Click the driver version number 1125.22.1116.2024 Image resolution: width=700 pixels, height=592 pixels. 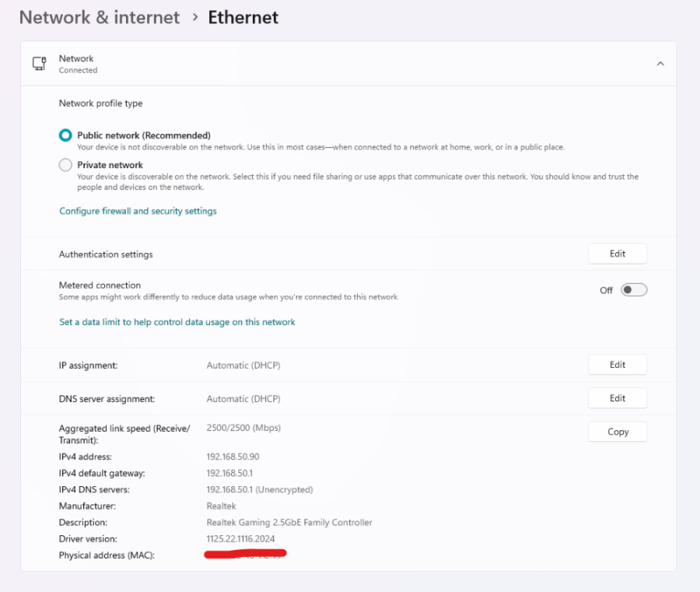pos(240,538)
